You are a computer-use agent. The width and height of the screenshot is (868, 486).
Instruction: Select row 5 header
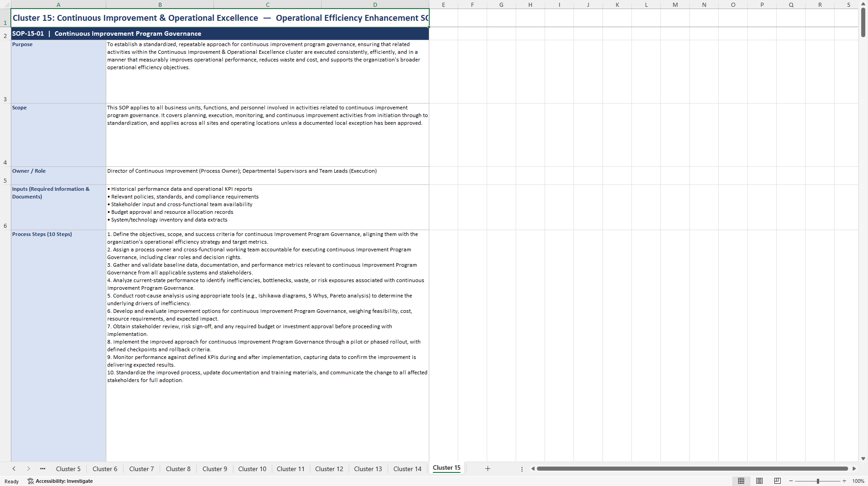(5, 176)
